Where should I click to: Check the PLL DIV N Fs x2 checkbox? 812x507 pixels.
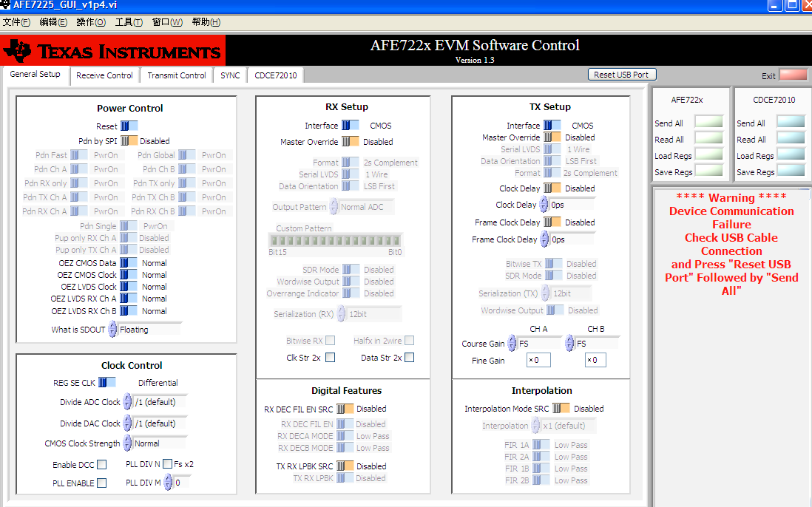click(167, 464)
